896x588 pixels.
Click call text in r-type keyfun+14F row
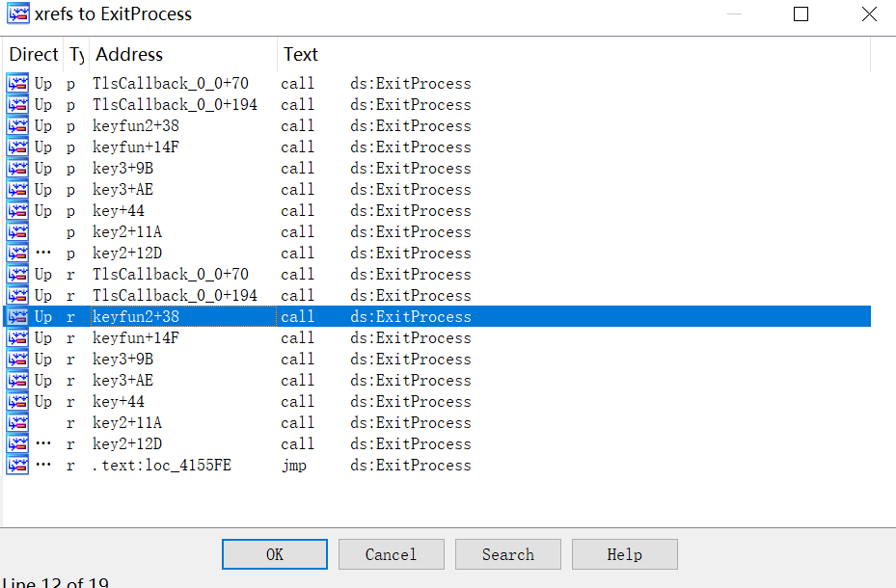pyautogui.click(x=298, y=337)
